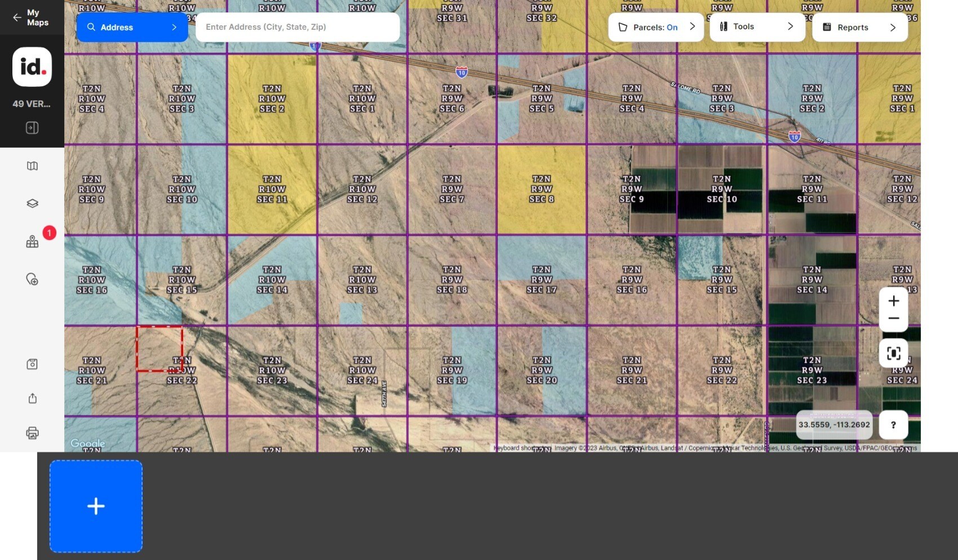
Task: Open the basemap icon in sidebar
Action: pos(32,166)
